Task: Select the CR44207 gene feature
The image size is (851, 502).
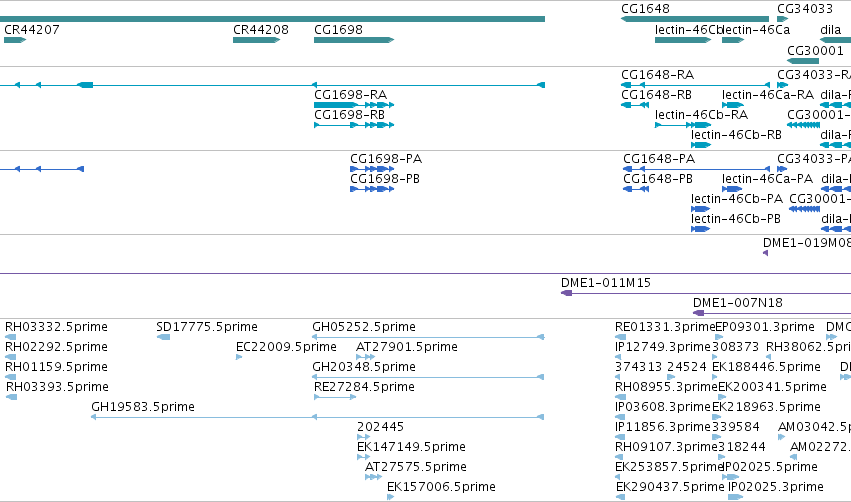Action: coord(15,40)
